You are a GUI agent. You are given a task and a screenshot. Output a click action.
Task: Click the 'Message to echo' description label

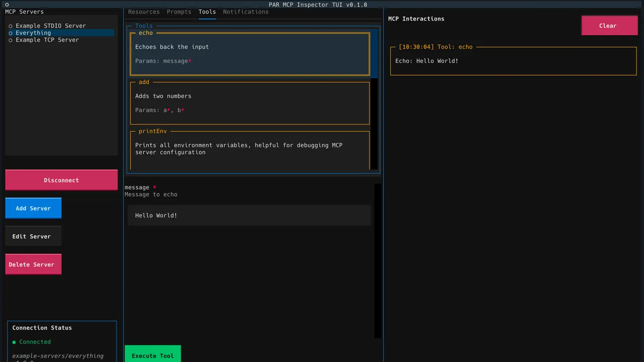coord(151,195)
